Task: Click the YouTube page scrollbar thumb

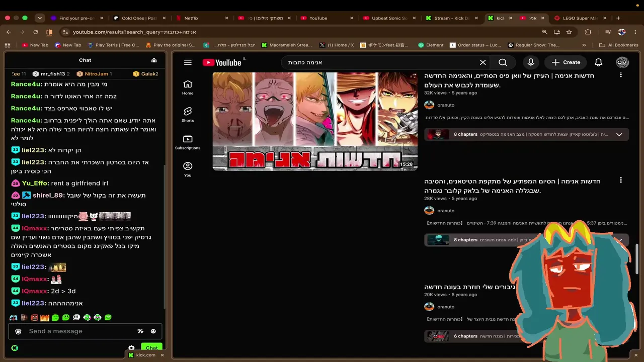Action: pyautogui.click(x=637, y=259)
